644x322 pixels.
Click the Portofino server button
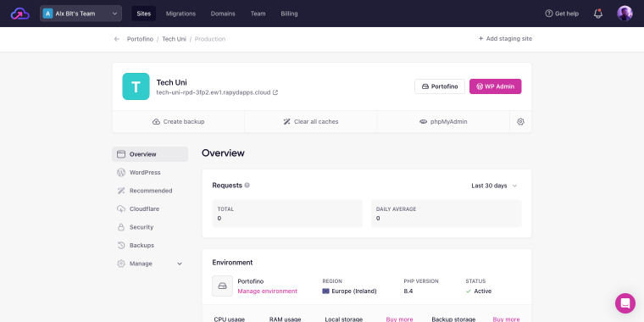coord(440,86)
